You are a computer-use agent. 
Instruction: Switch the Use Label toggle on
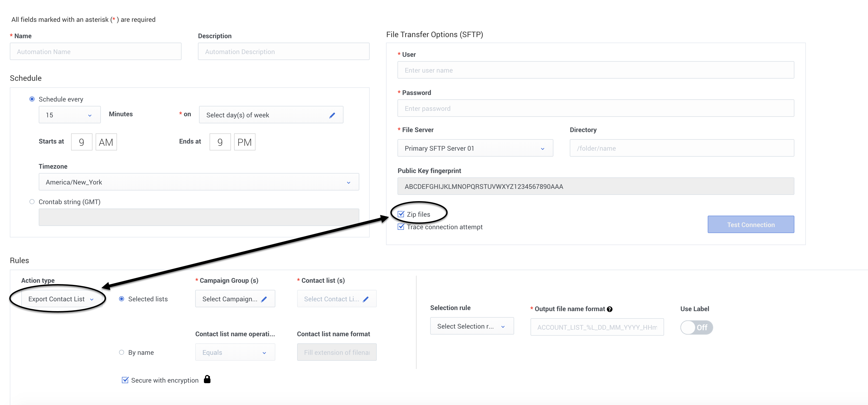tap(696, 327)
